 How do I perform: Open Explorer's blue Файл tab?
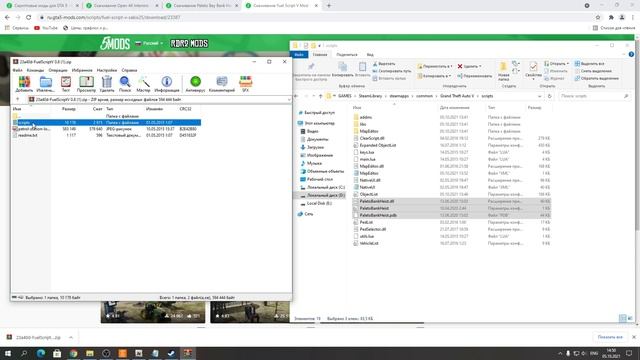[299, 54]
